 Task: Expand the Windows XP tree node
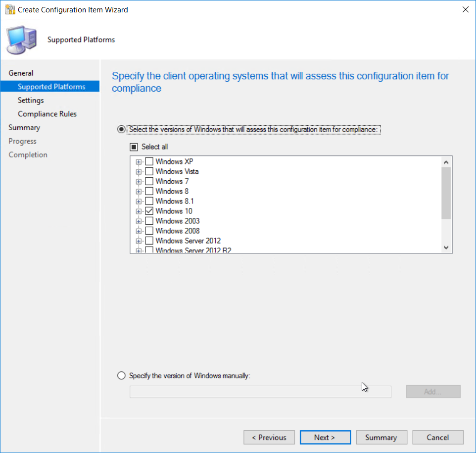point(139,162)
